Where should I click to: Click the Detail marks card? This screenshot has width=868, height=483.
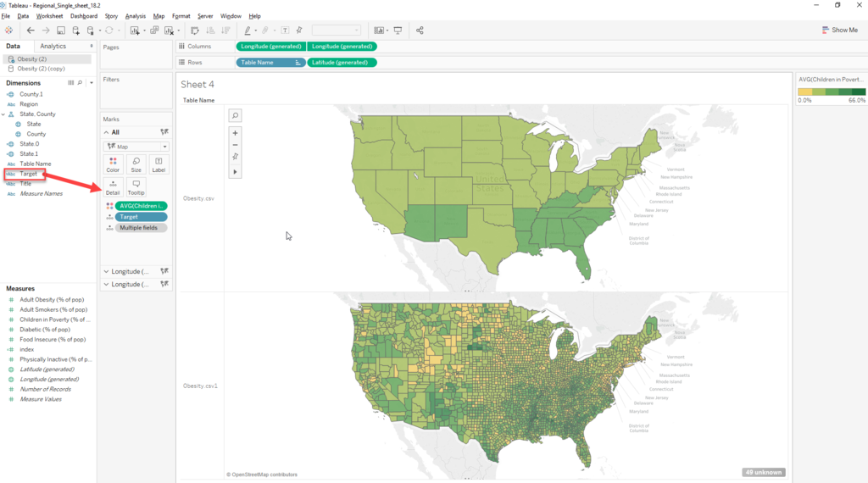pos(113,187)
